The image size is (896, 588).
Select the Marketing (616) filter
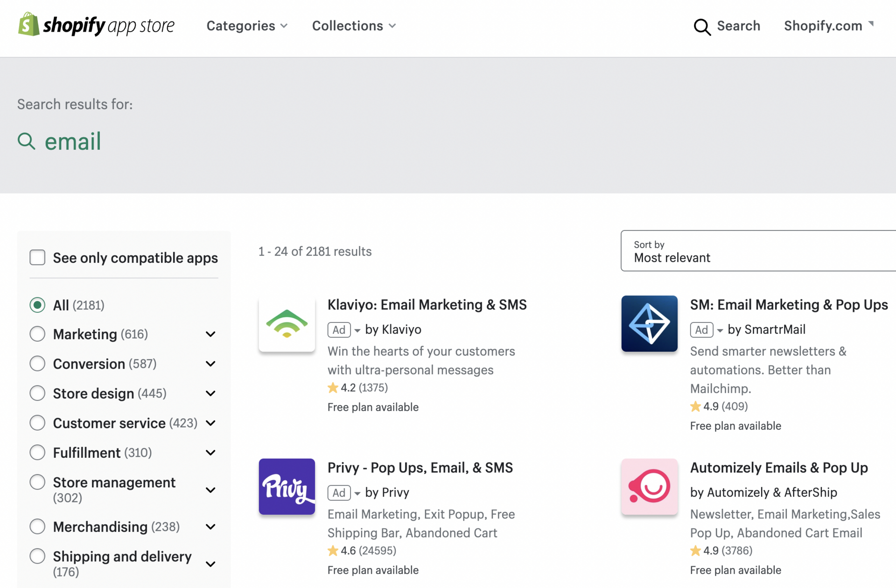pos(37,334)
